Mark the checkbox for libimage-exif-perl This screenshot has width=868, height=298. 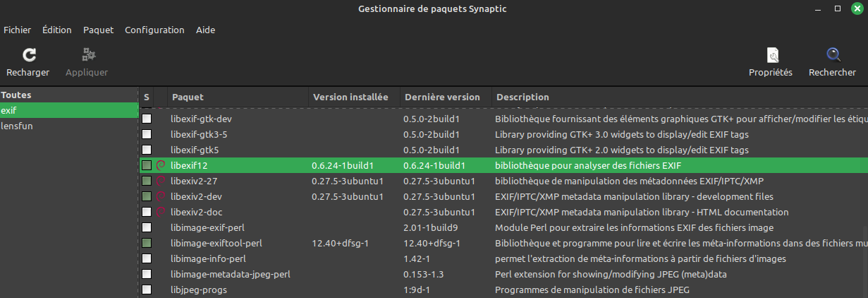[x=147, y=227]
